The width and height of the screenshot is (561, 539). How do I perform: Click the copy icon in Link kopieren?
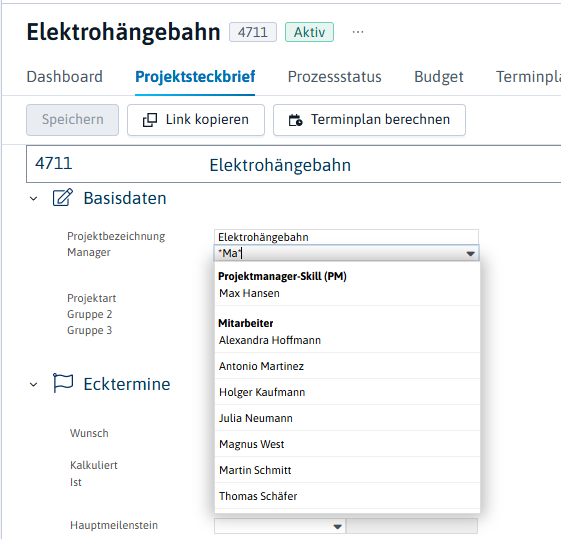[x=150, y=120]
